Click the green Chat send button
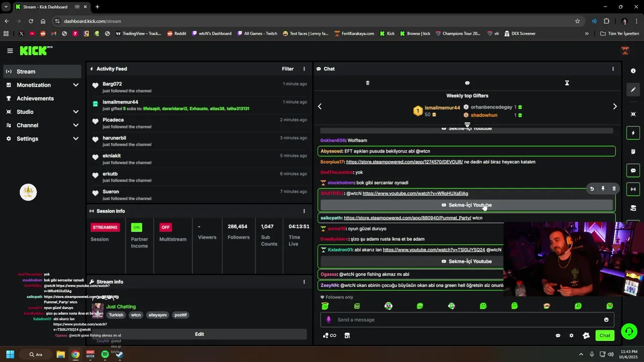This screenshot has width=644, height=362. click(605, 335)
